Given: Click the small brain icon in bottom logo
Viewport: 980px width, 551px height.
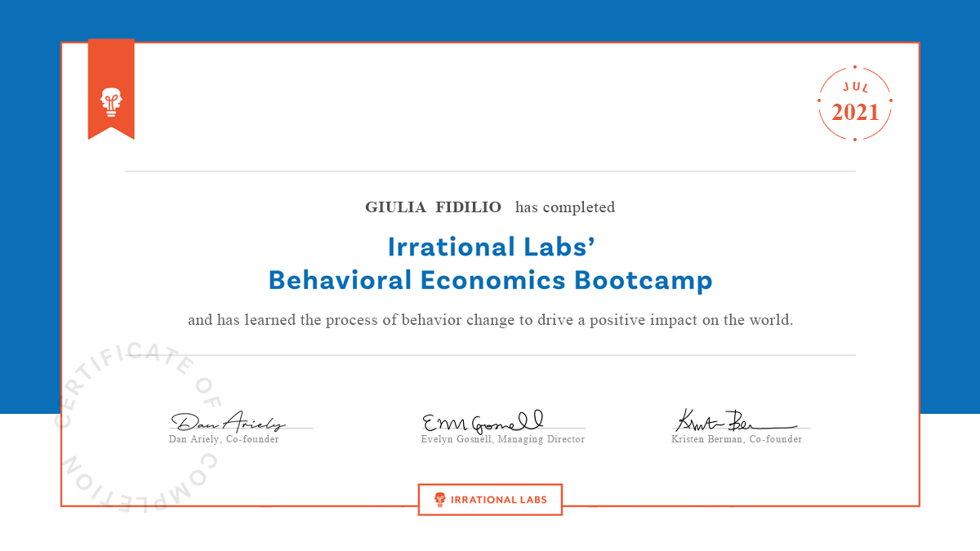Looking at the screenshot, I should 440,499.
